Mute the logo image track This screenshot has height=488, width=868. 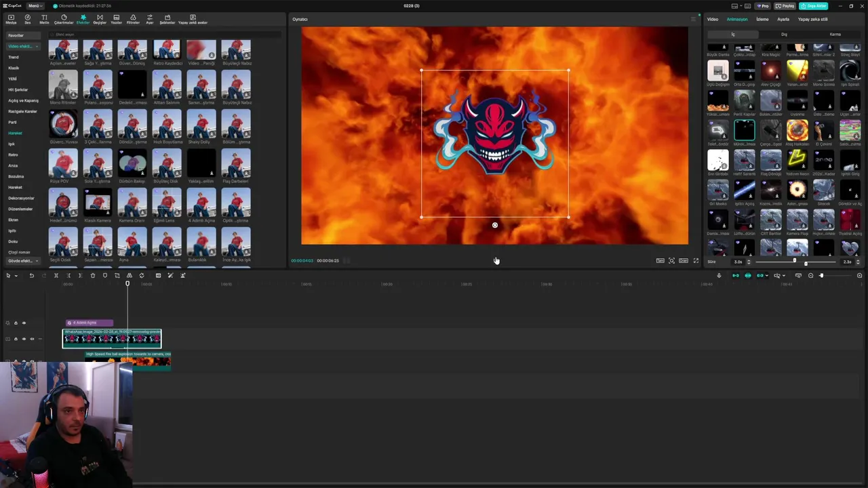(x=32, y=339)
